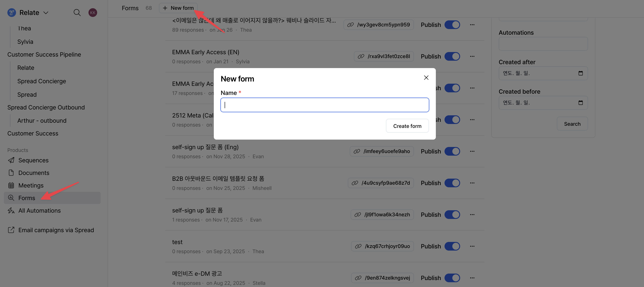Viewport: 644px width, 287px height.
Task: Open Sequences from Products sidebar
Action: click(33, 160)
